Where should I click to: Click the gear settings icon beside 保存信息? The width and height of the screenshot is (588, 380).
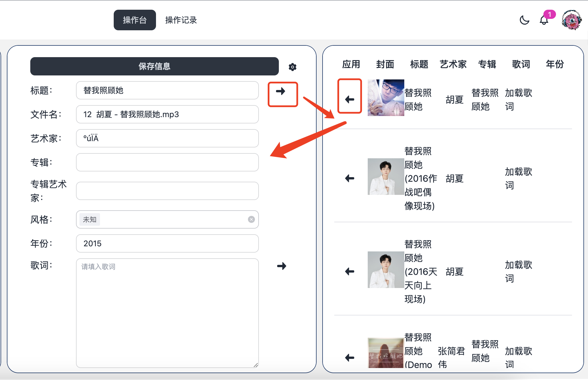[292, 67]
